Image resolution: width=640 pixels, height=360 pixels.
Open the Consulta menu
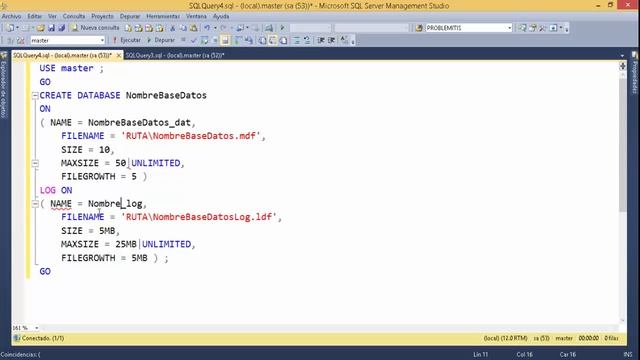pyautogui.click(x=74, y=16)
